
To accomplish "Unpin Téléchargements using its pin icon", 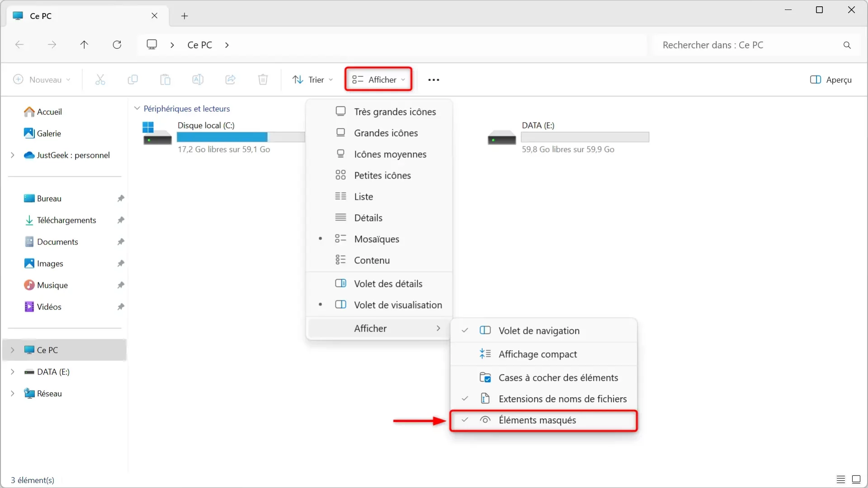I will [x=121, y=220].
